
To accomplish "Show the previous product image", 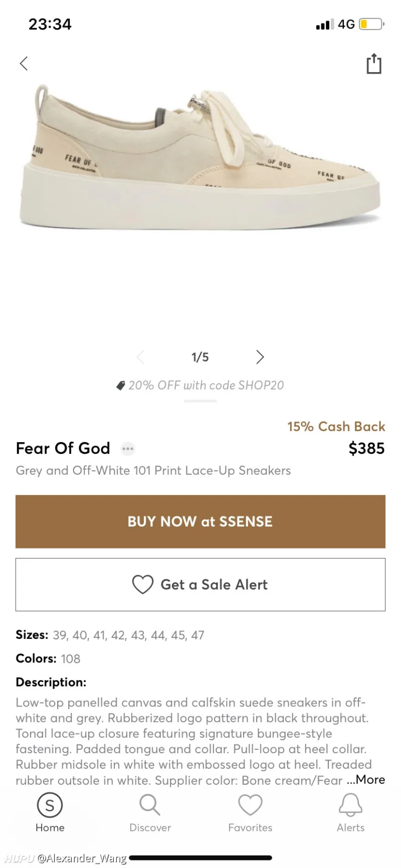I will click(x=140, y=357).
